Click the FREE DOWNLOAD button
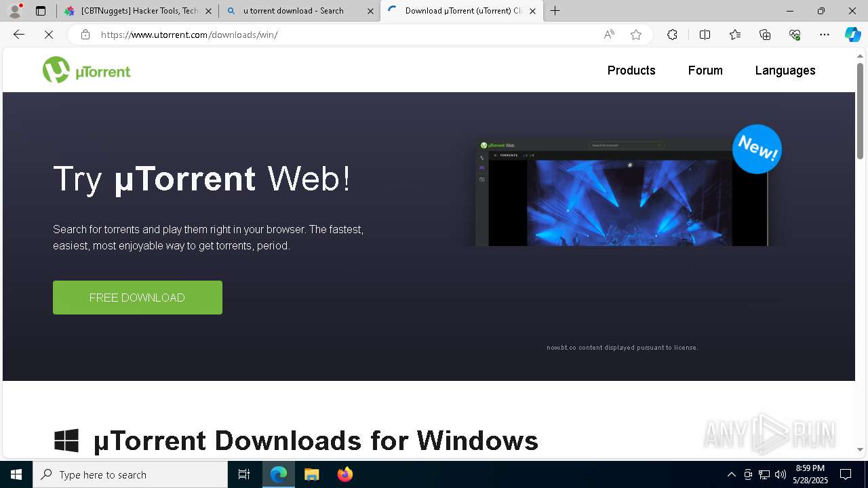The image size is (868, 488). click(138, 298)
